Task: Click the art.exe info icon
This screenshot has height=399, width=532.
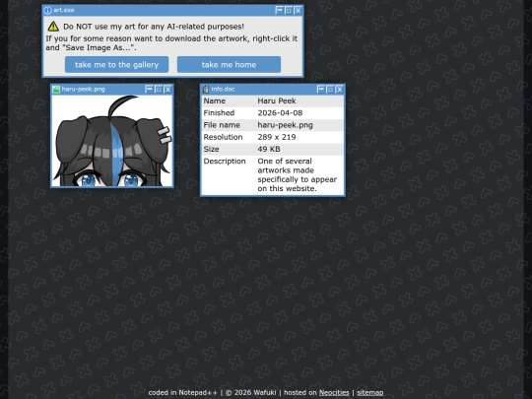Action: tap(48, 10)
